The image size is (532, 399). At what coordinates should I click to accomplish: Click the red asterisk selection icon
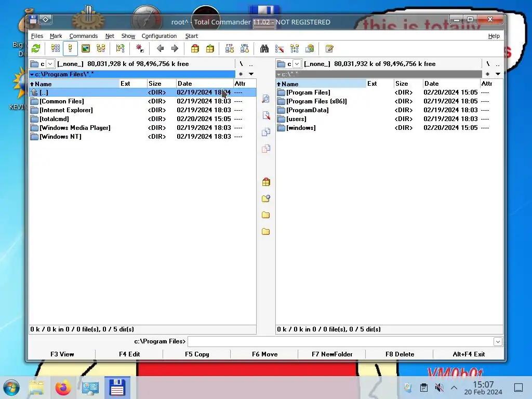click(x=140, y=48)
